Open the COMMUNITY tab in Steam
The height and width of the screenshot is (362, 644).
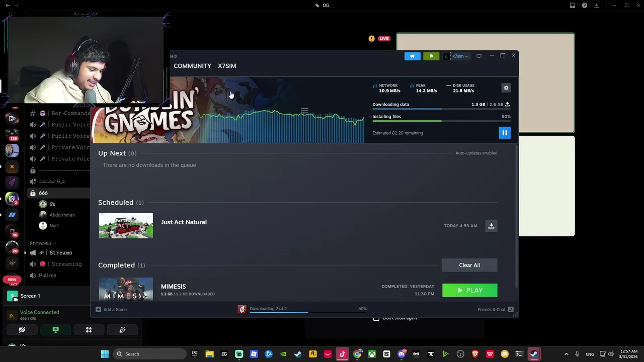coord(192,66)
